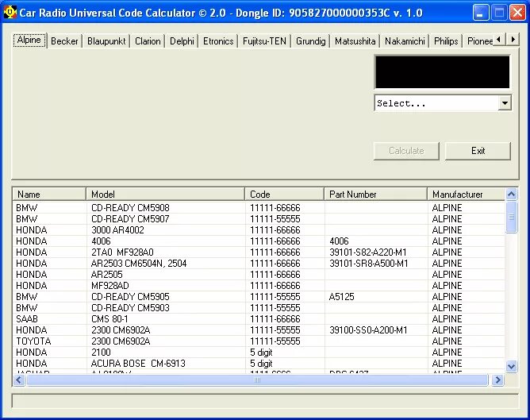
Task: Sort by the Part Number column header
Action: point(376,195)
